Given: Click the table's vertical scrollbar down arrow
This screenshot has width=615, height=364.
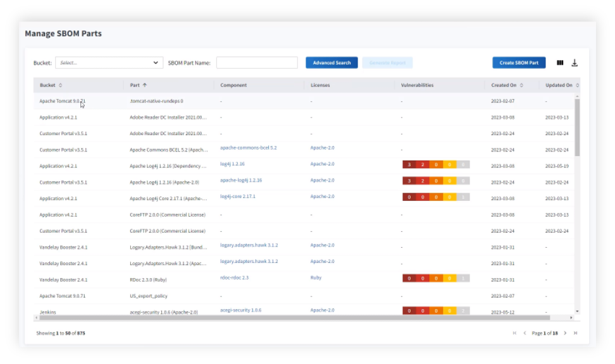Looking at the screenshot, I should click(x=577, y=310).
